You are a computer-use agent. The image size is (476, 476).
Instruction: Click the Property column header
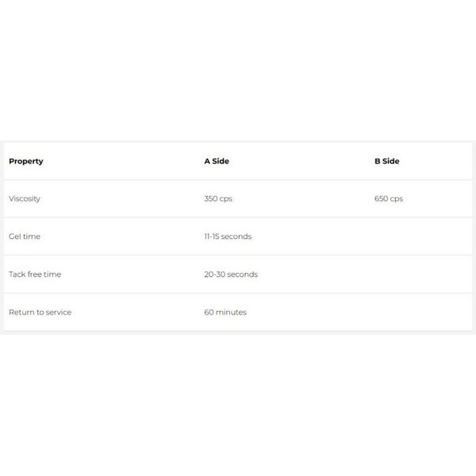[x=26, y=161]
